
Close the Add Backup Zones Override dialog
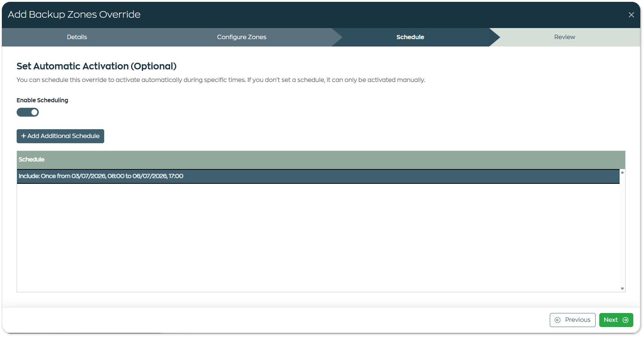pyautogui.click(x=631, y=15)
